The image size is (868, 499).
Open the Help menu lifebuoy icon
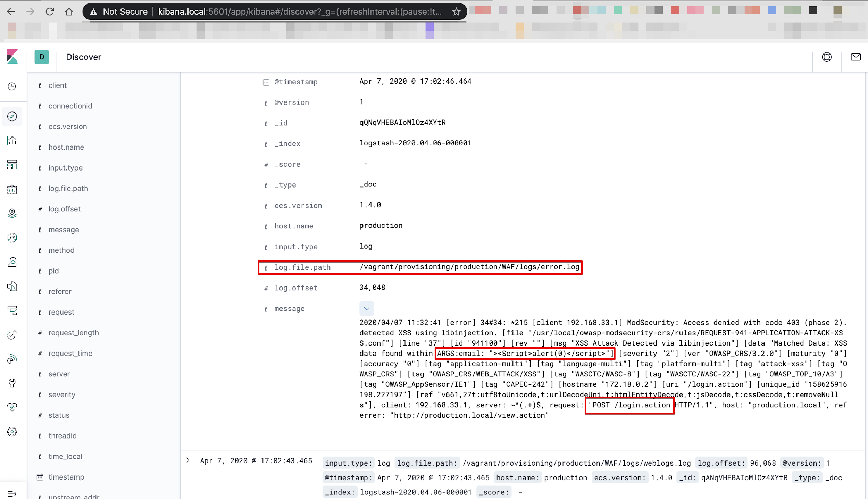pyautogui.click(x=827, y=57)
